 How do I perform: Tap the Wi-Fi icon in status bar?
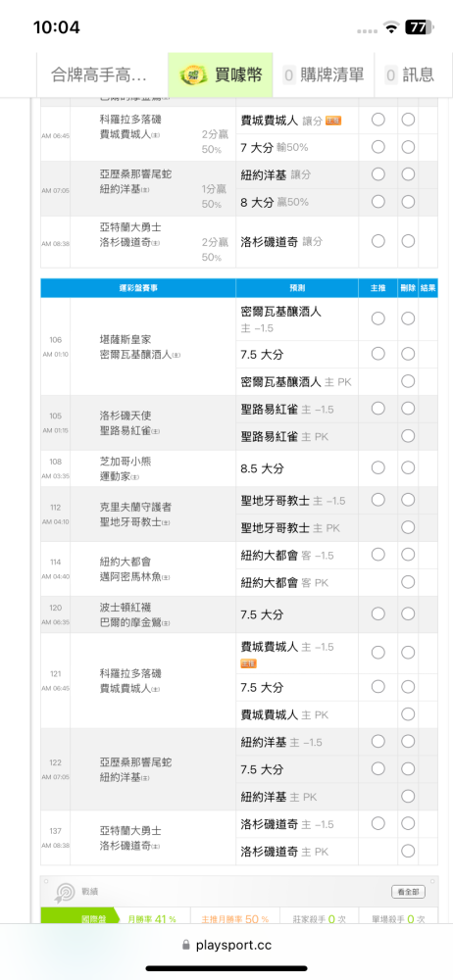click(392, 27)
